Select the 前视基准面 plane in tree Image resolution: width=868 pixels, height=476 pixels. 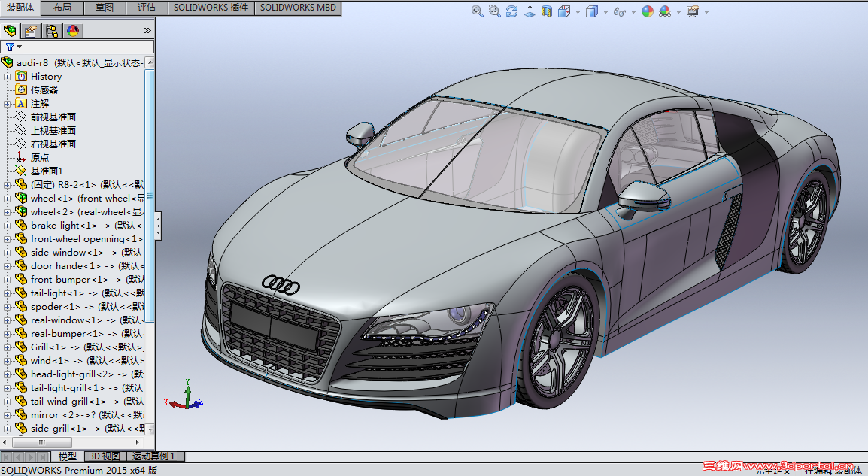(53, 117)
